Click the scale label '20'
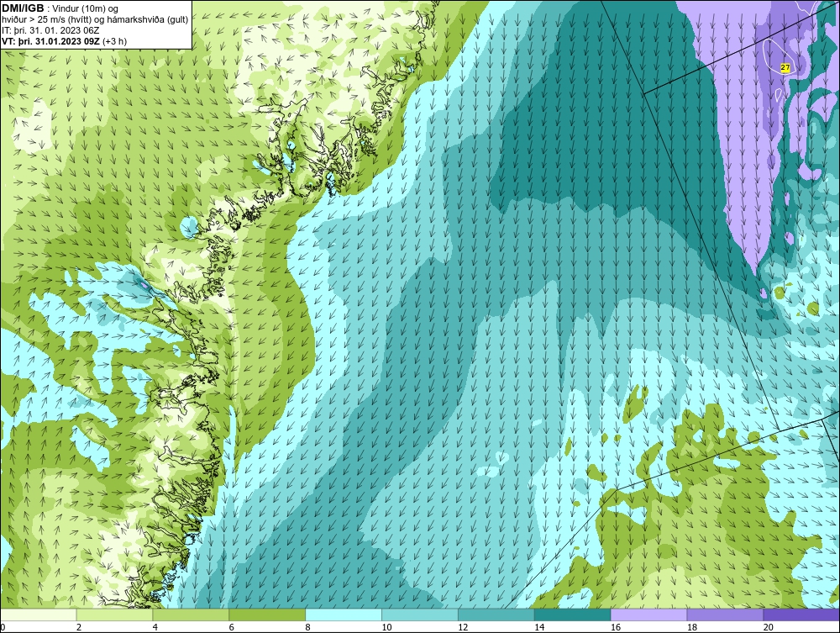 [769, 627]
